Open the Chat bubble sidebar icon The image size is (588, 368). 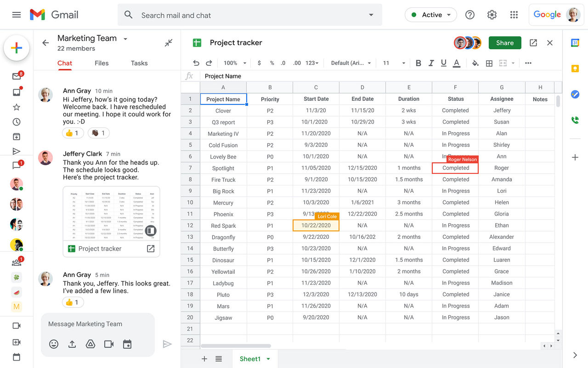pyautogui.click(x=17, y=166)
